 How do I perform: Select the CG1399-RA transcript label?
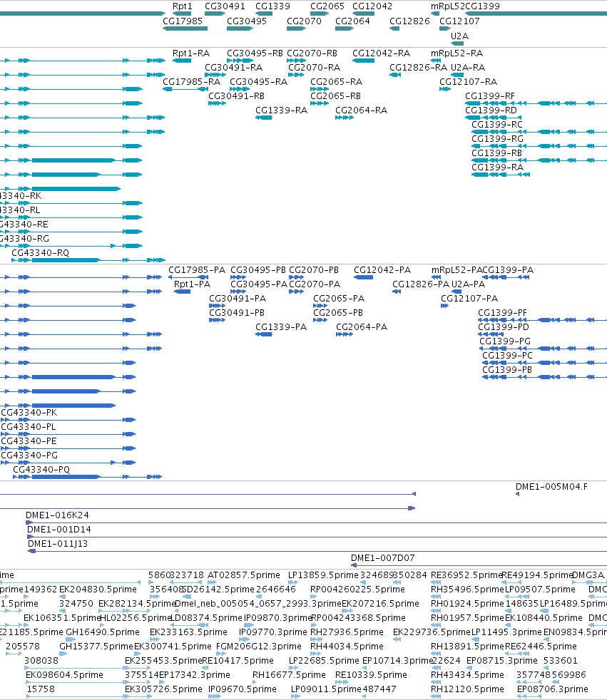tap(498, 168)
